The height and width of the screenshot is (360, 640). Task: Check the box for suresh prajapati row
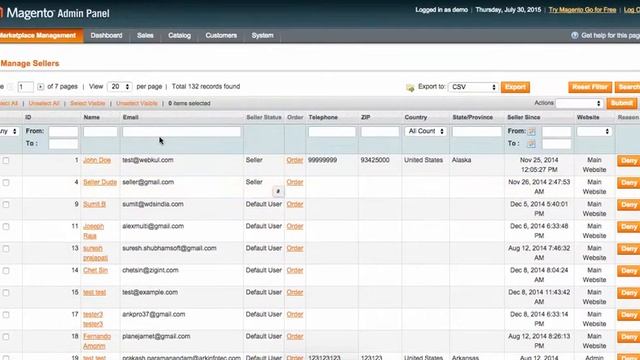coord(6,249)
